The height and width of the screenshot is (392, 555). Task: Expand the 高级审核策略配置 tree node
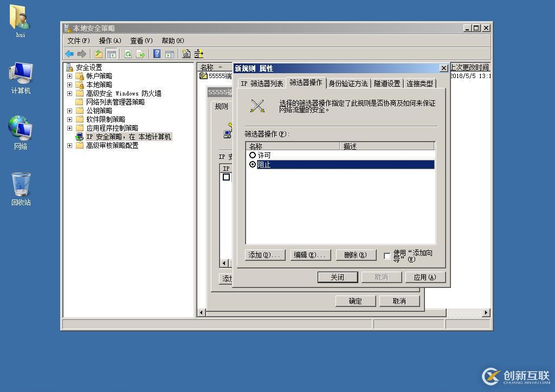pyautogui.click(x=69, y=146)
